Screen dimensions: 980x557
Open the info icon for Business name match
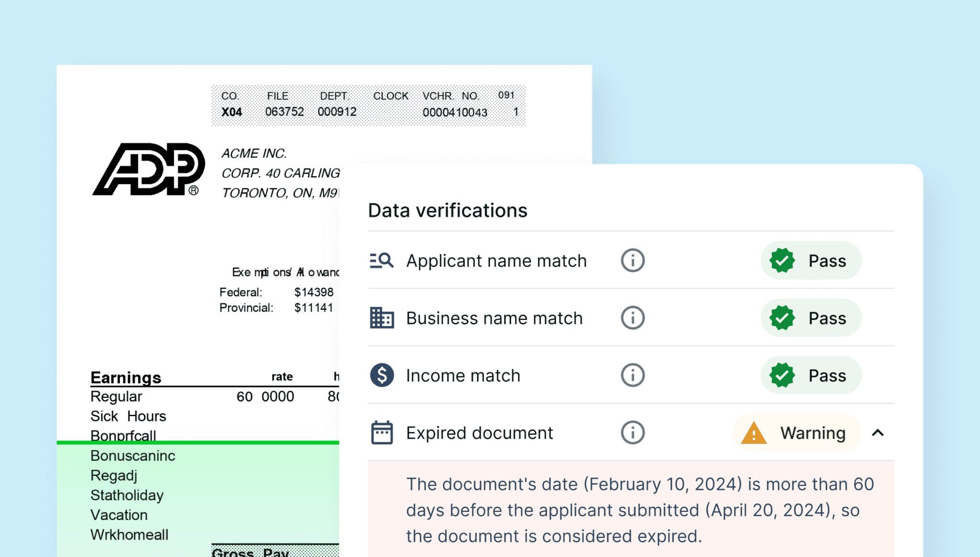(x=632, y=318)
